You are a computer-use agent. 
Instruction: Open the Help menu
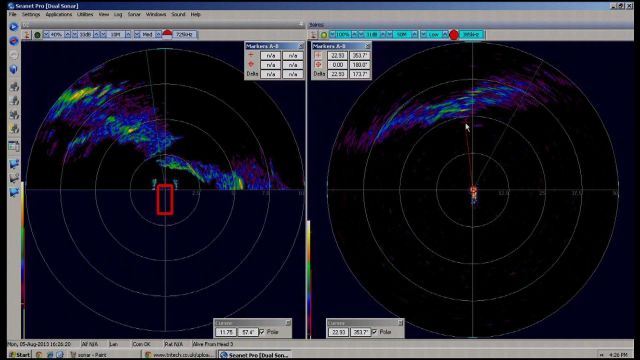(196, 14)
